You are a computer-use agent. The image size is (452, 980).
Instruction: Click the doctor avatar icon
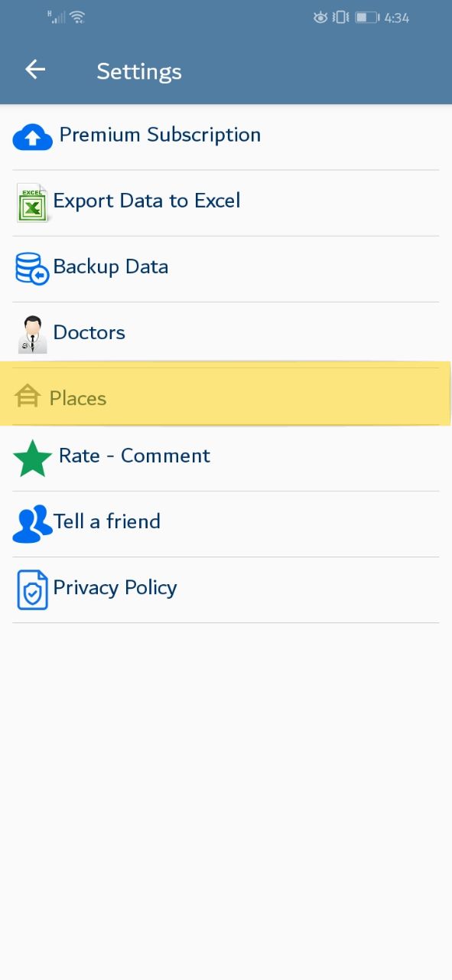(x=32, y=335)
